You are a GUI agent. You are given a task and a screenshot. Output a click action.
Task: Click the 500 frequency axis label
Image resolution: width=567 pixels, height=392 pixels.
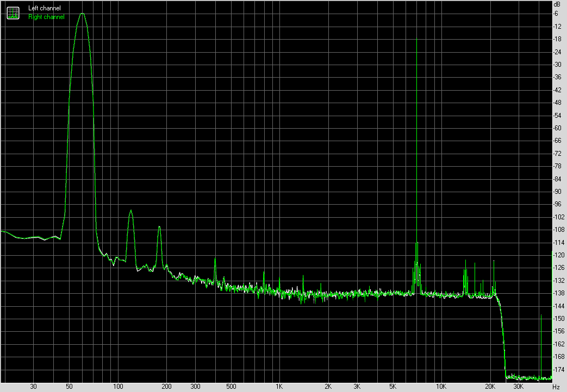[x=231, y=387]
